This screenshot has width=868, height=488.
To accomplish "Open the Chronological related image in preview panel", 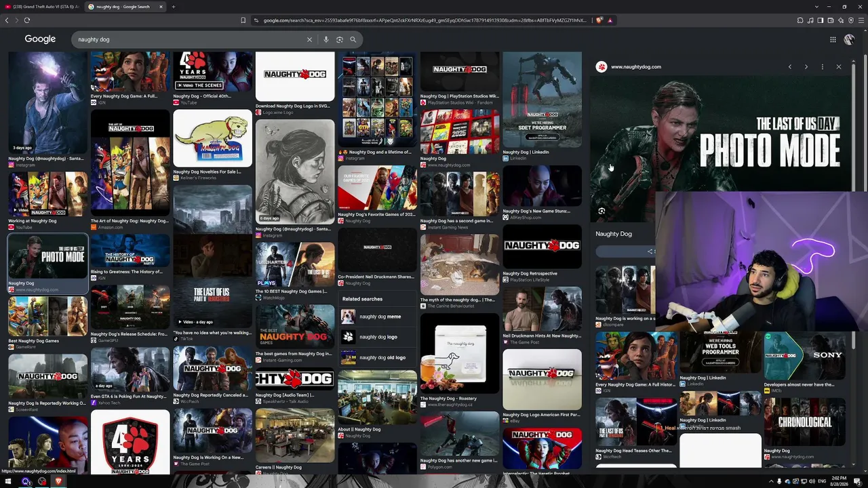I will point(804,422).
